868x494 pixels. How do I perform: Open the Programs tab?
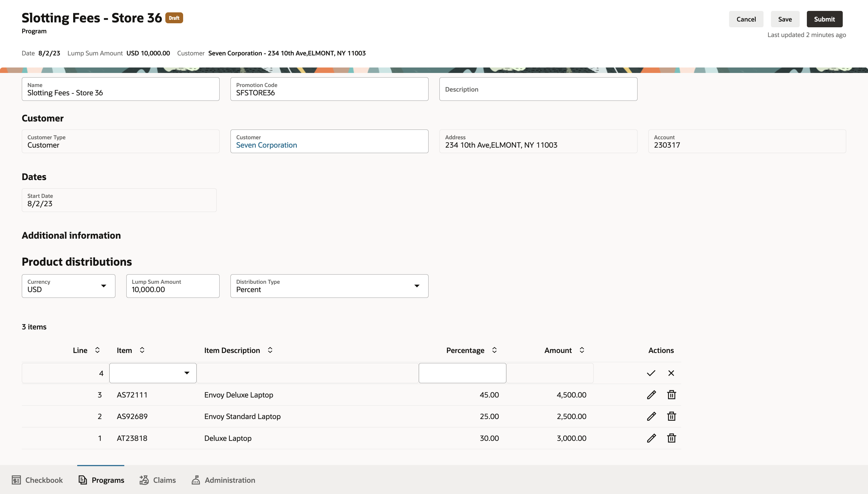(x=101, y=480)
